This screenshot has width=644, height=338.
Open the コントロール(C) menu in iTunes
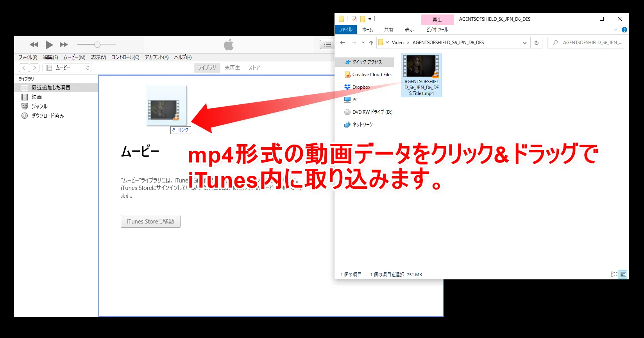(125, 57)
